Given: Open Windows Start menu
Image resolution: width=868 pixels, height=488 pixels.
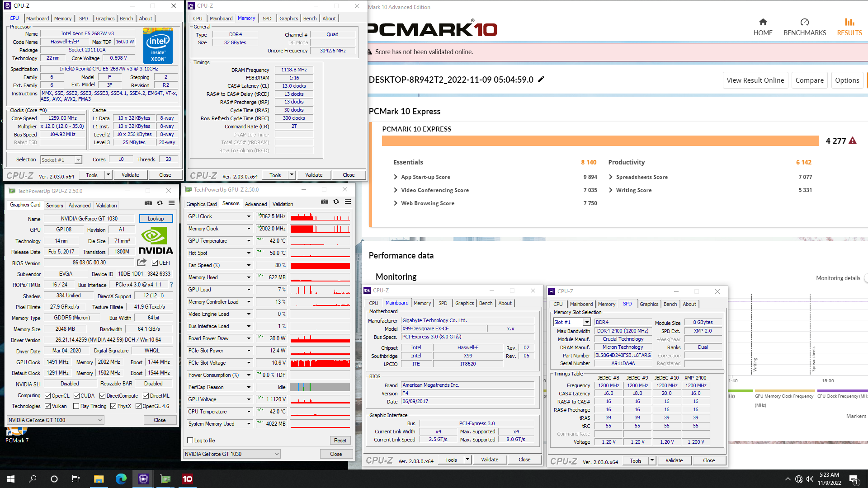Looking at the screenshot, I should (x=11, y=479).
